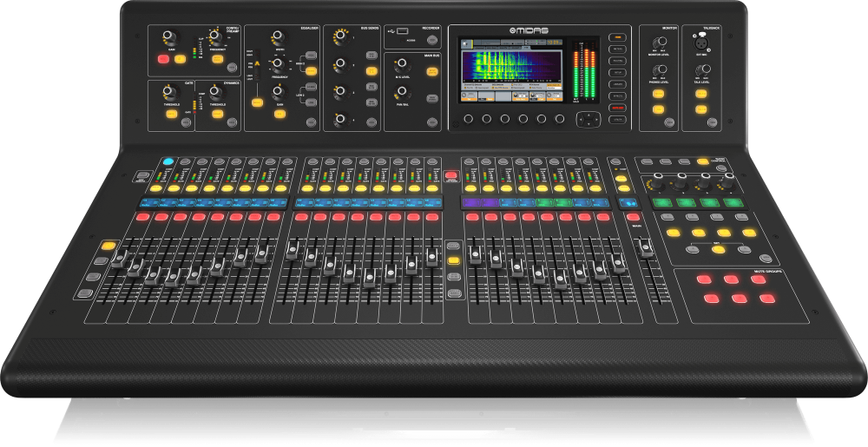The height and width of the screenshot is (447, 868).
Task: Click the MAIN fader handle
Action: coord(646,248)
